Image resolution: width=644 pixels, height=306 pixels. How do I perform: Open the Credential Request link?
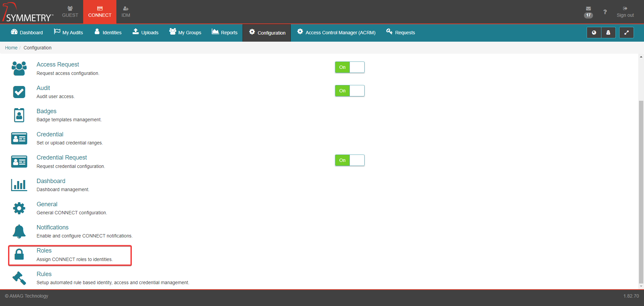point(62,158)
